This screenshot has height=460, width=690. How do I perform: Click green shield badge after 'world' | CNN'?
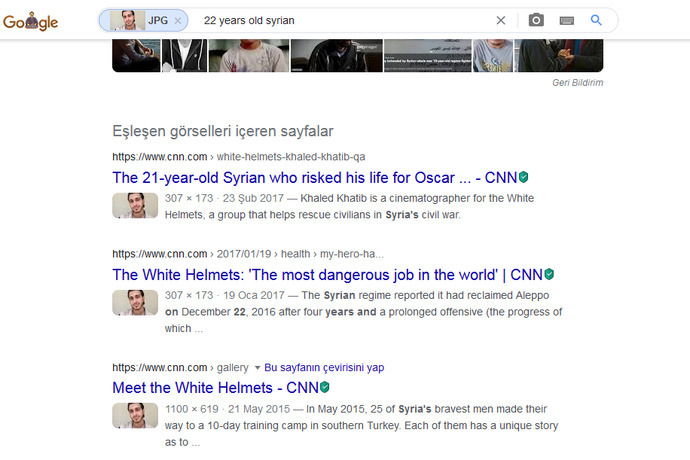pyautogui.click(x=549, y=274)
